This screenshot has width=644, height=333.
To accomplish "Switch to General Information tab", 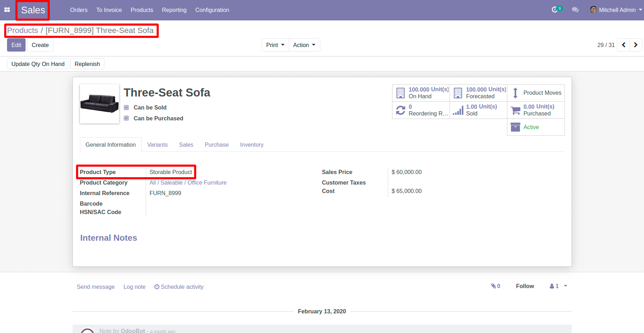I will point(111,145).
